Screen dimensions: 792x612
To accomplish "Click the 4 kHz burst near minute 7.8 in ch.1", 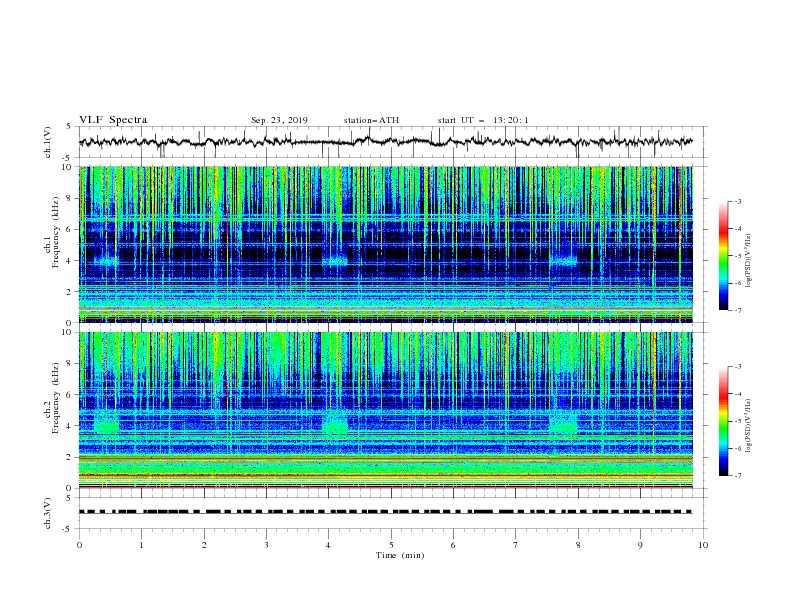I will (x=563, y=261).
